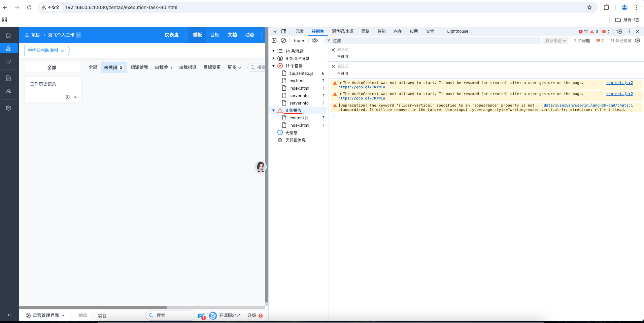Switch to the 网络 DevTools tab
Viewport: 644px width, 323px height.
point(365,31)
